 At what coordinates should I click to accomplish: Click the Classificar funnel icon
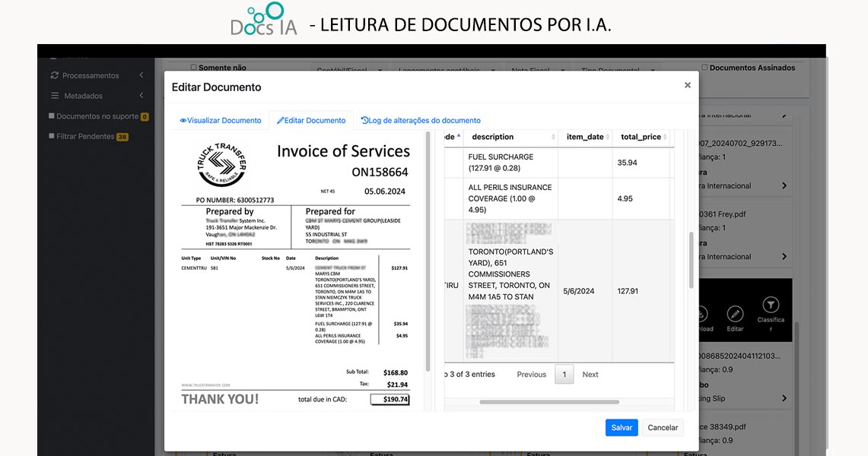pyautogui.click(x=771, y=306)
